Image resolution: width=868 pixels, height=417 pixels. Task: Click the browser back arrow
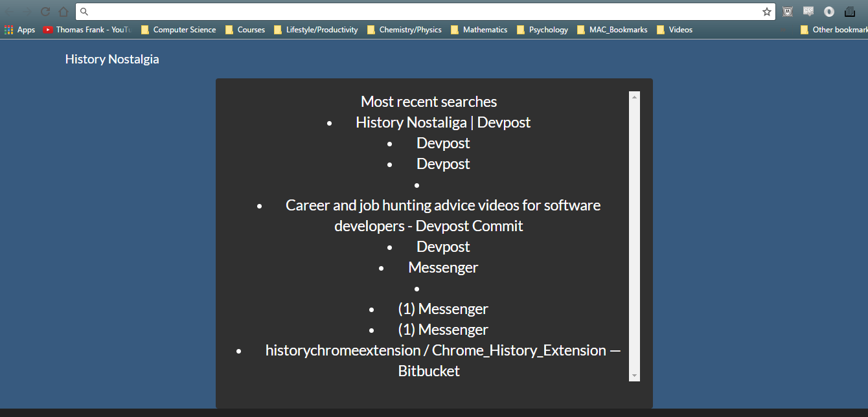point(10,12)
